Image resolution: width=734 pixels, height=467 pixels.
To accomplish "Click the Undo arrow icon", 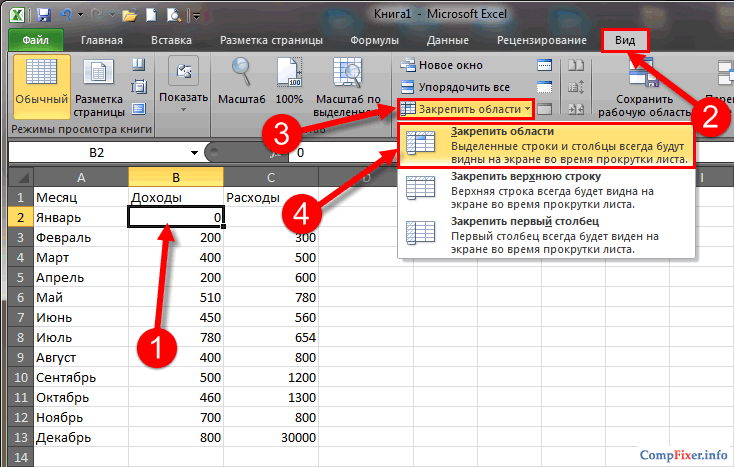I will click(66, 15).
